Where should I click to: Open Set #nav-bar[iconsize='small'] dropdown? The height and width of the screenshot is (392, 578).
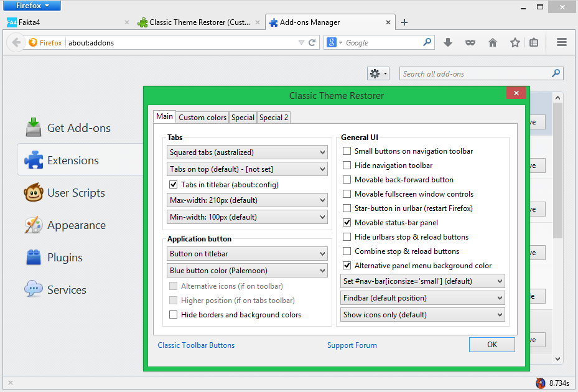422,281
